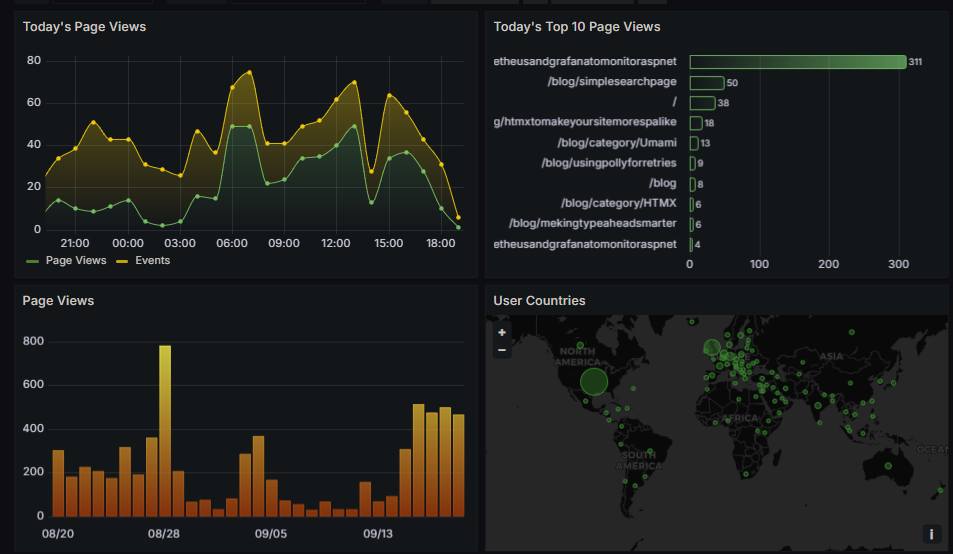Click the circle marker over the United Kingdom

pos(712,348)
